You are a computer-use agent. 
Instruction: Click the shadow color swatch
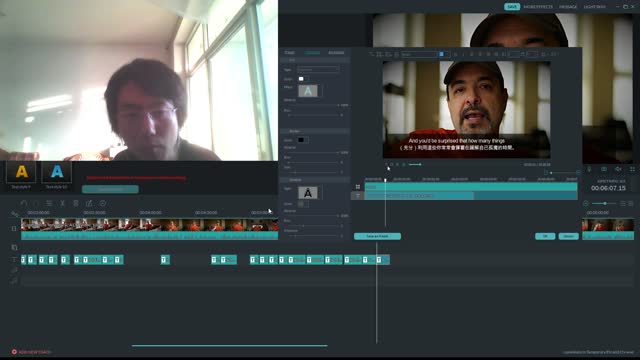[x=301, y=204]
